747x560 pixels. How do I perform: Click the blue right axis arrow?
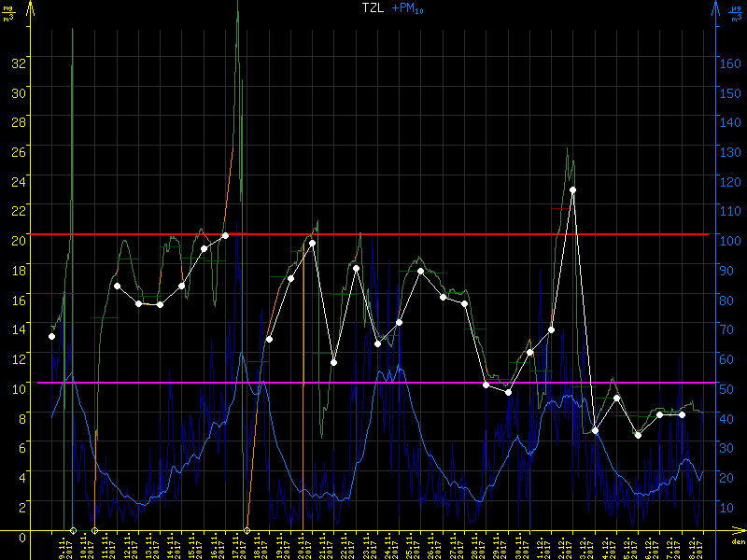pyautogui.click(x=715, y=7)
